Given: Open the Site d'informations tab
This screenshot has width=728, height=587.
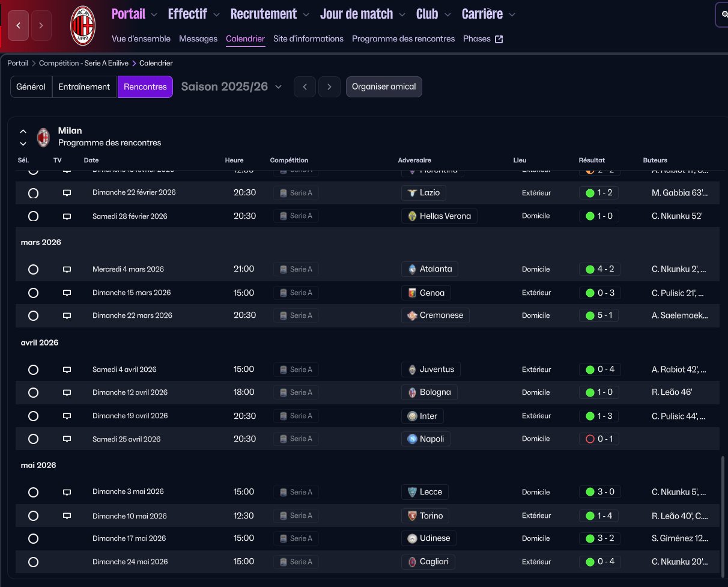Looking at the screenshot, I should click(308, 38).
